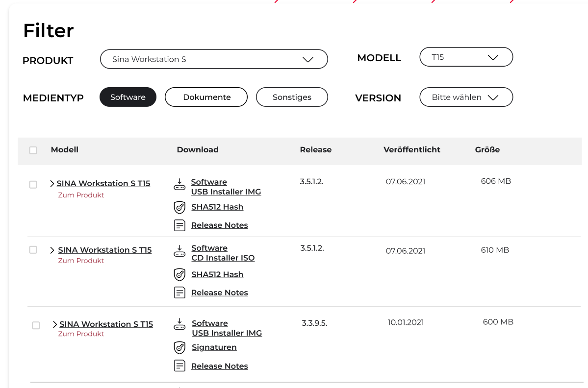
Task: Click the 606 MB size value
Action: pos(496,181)
